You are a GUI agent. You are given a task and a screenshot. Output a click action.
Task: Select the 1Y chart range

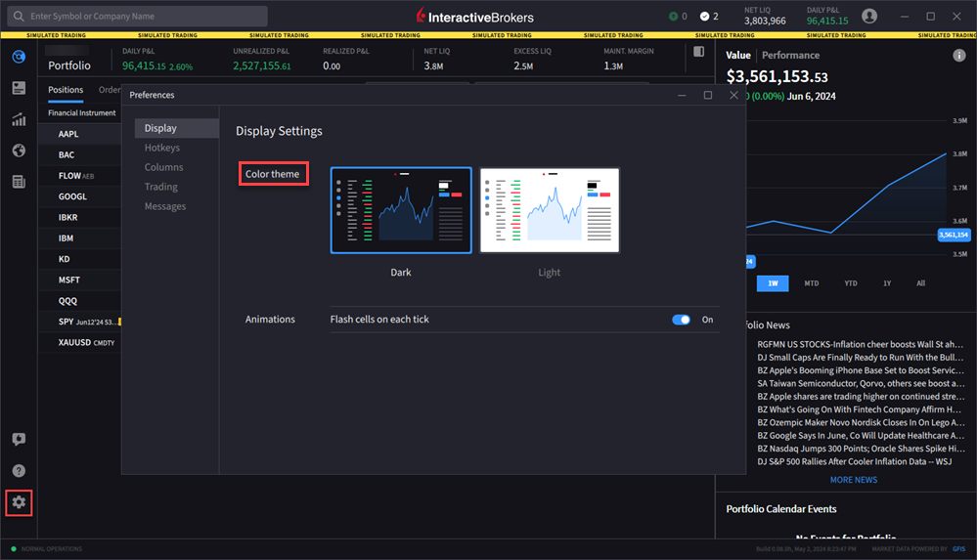click(x=887, y=283)
